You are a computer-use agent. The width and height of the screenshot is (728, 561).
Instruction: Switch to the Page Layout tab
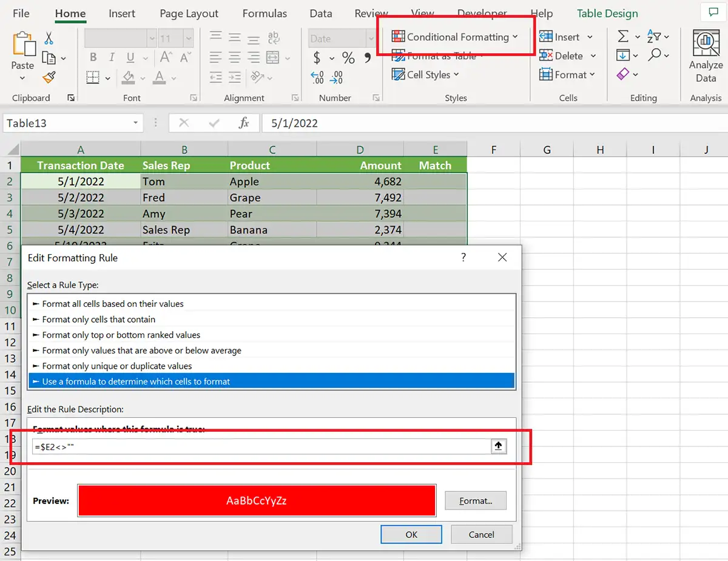189,13
